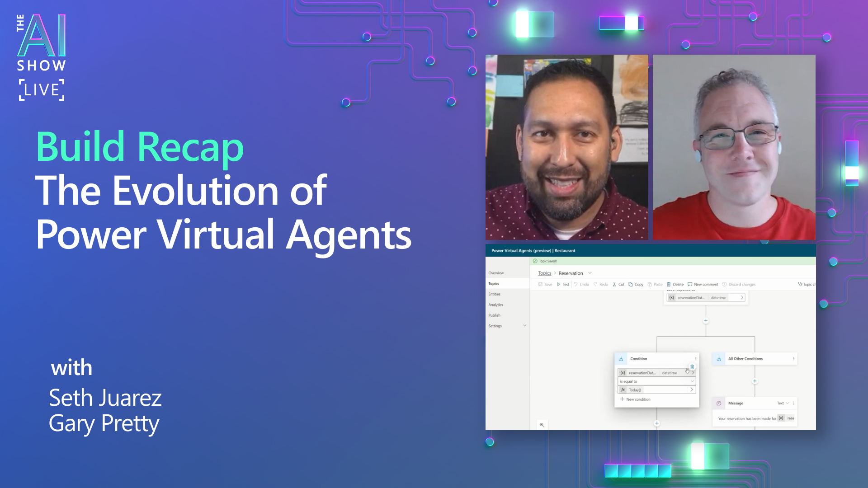Viewport: 868px width, 488px height.
Task: Click the zoom magnifier icon on canvas
Action: pos(542,425)
